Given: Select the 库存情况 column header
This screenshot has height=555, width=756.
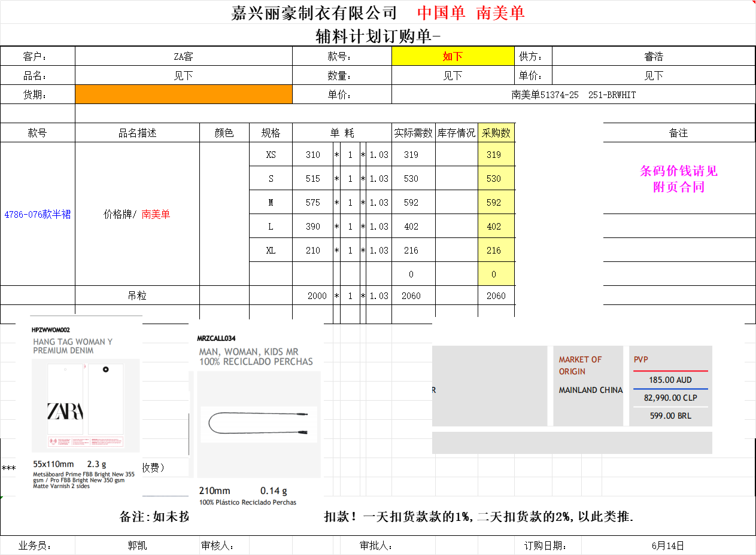Looking at the screenshot, I should (x=456, y=133).
